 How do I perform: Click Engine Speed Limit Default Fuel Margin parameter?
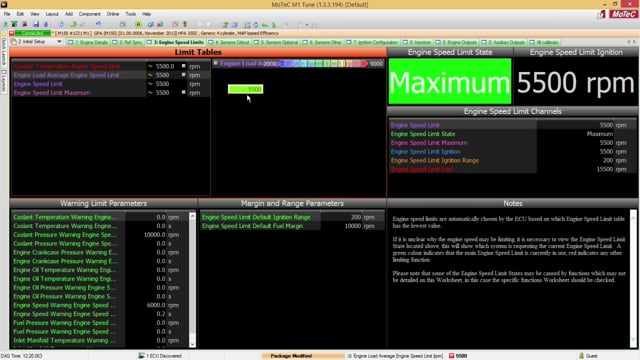[x=292, y=226]
